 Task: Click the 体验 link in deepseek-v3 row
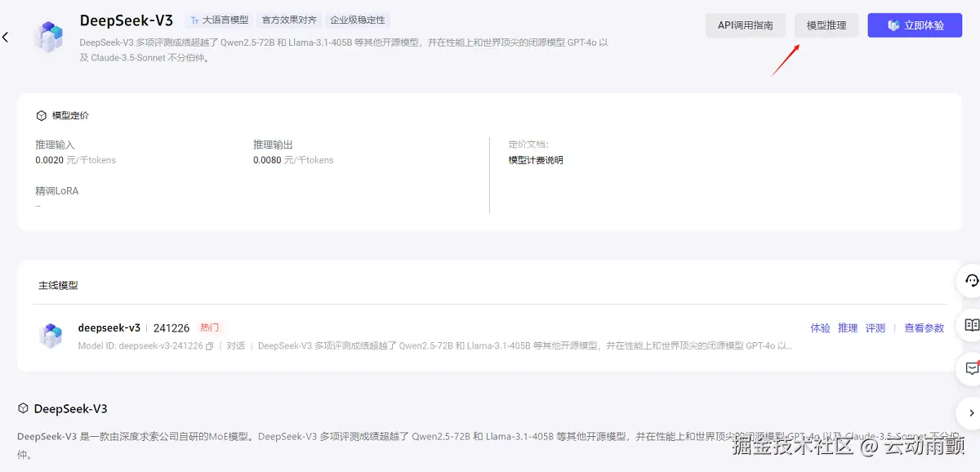click(x=820, y=328)
